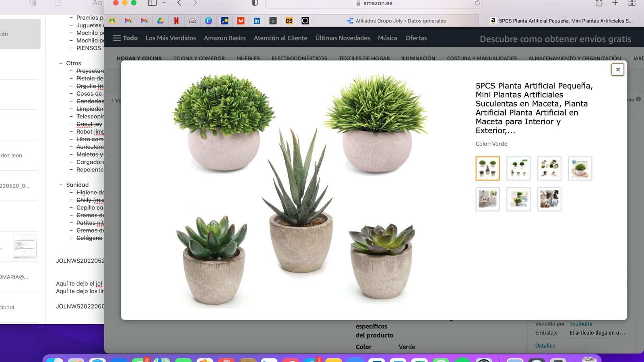Open the Gmail bookmark in the favorites bar
Viewport: 644px width, 362px height.
[128, 21]
